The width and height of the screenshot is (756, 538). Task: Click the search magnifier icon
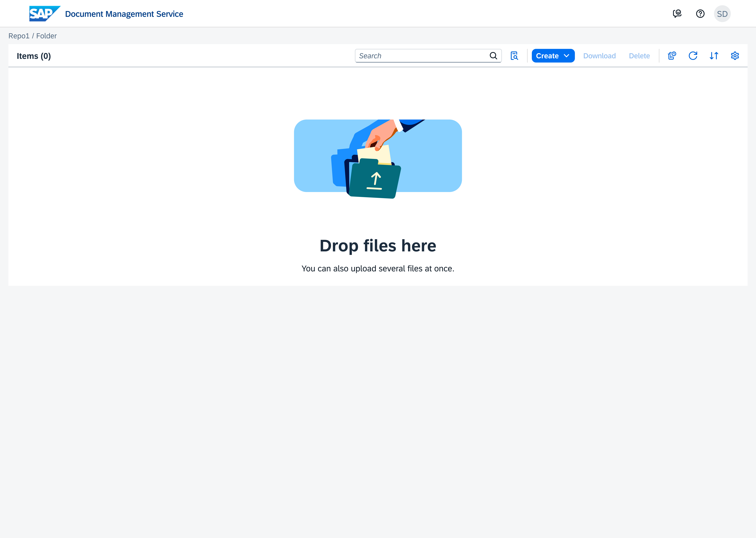pos(493,56)
